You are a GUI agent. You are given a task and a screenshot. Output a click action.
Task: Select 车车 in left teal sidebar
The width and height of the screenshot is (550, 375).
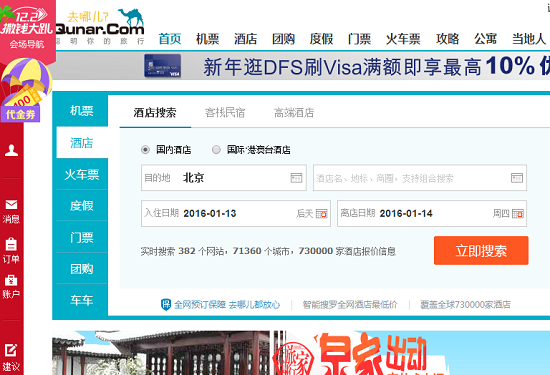(x=82, y=300)
